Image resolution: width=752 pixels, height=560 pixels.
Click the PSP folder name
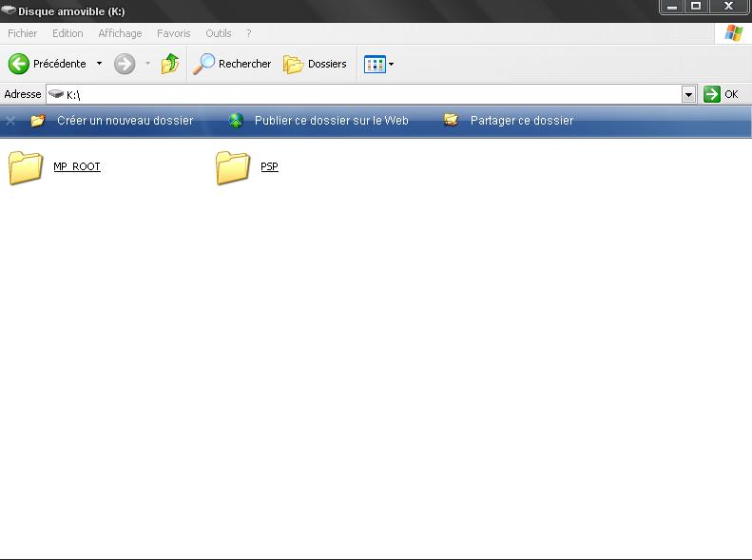coord(269,166)
